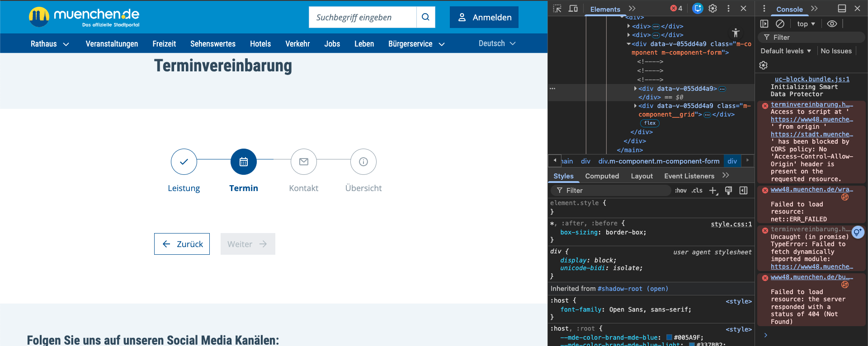868x346 pixels.
Task: Switch to the Computed styles tab
Action: click(x=602, y=176)
